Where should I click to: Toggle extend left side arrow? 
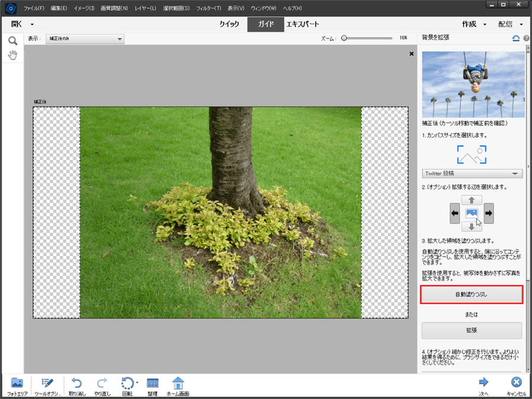[x=455, y=213]
